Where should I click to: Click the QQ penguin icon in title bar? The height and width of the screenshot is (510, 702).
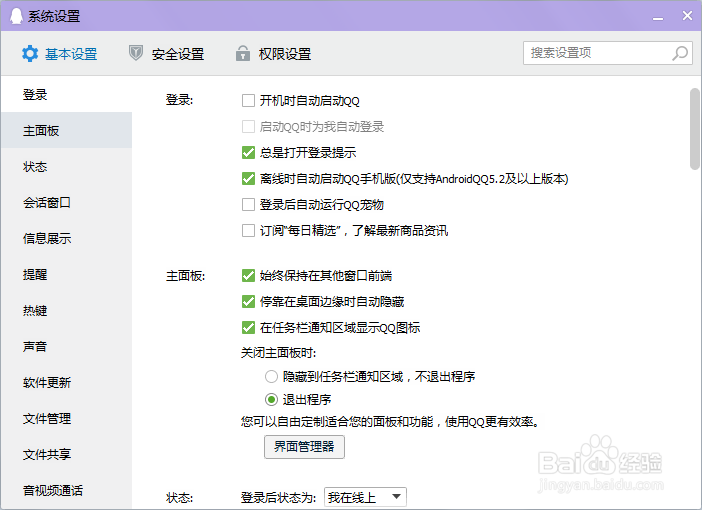pyautogui.click(x=16, y=16)
